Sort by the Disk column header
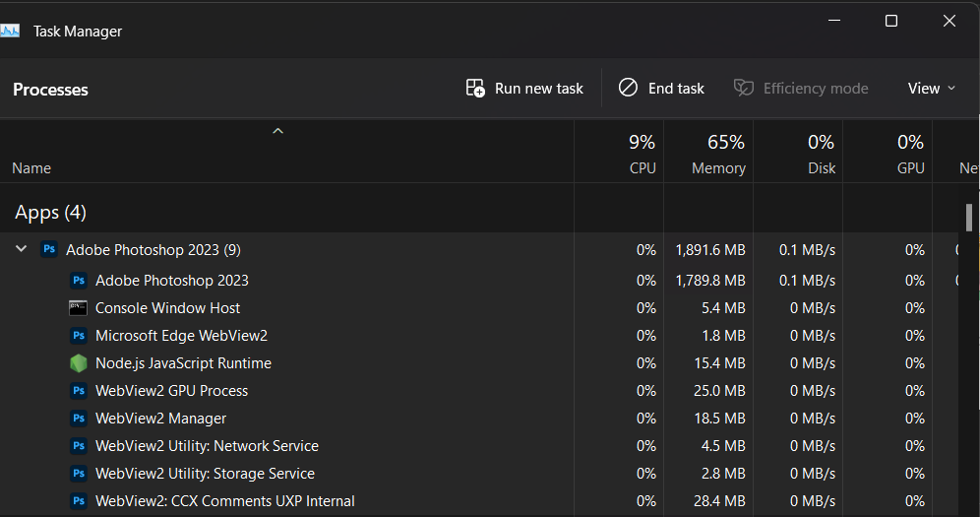The height and width of the screenshot is (517, 980). point(798,152)
